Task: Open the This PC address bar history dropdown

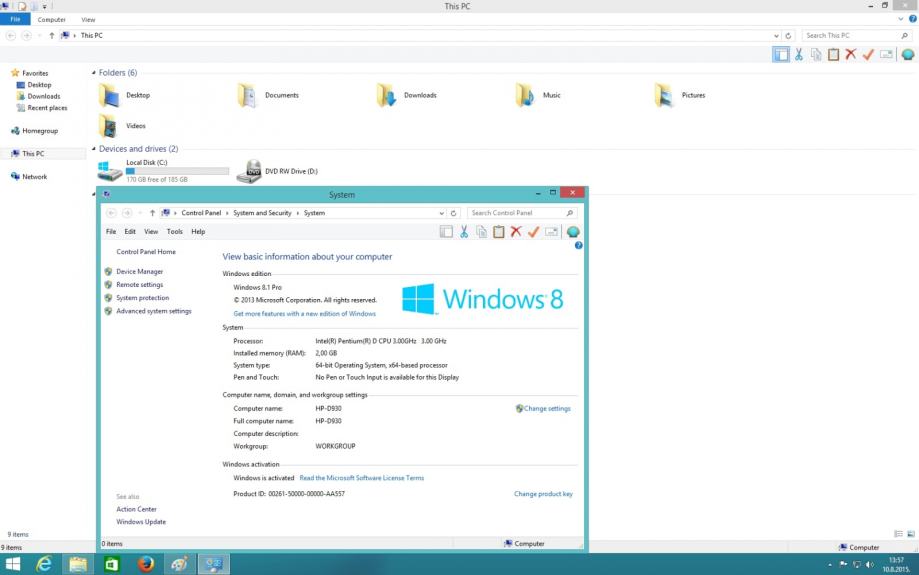Action: pyautogui.click(x=777, y=36)
